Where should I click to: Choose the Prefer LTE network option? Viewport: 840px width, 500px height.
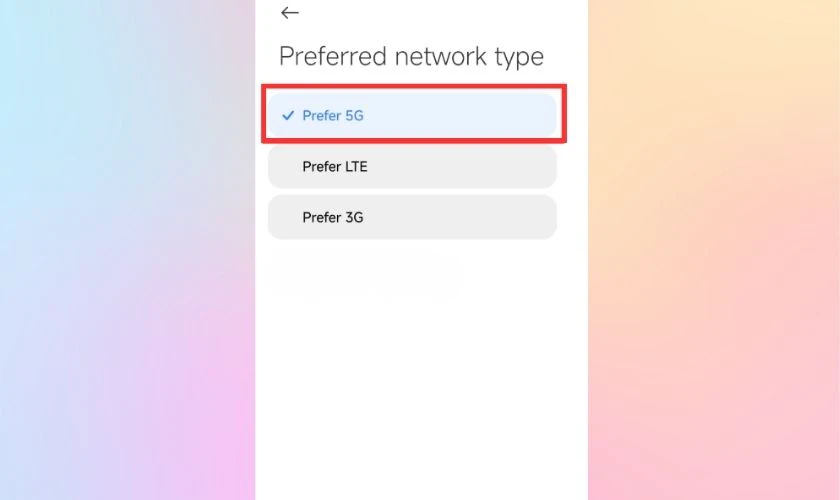click(412, 167)
